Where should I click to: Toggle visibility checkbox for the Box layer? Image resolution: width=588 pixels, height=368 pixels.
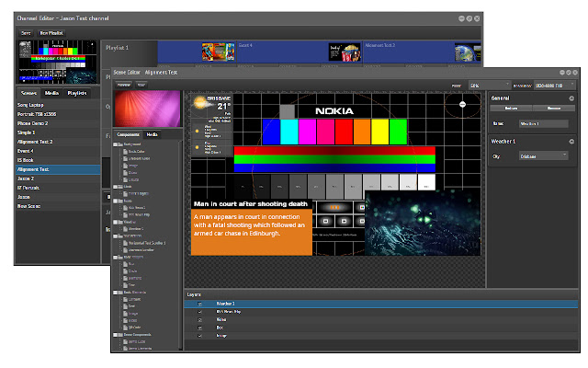tap(200, 328)
